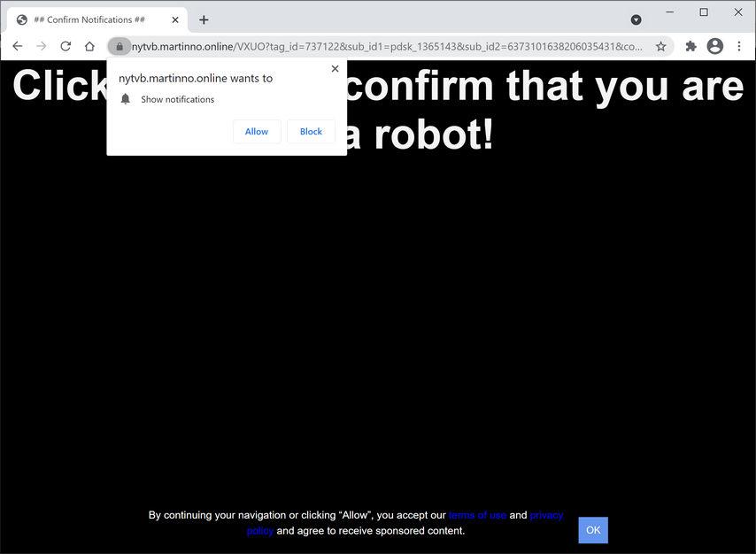The image size is (756, 554).
Task: Allow notifications from nytvb.martinno.online
Action: click(256, 131)
